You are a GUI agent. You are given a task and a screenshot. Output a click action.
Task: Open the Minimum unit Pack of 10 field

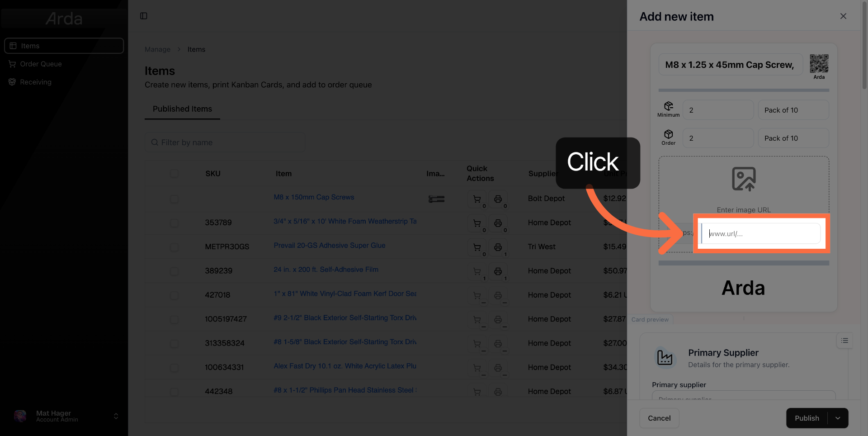point(793,110)
